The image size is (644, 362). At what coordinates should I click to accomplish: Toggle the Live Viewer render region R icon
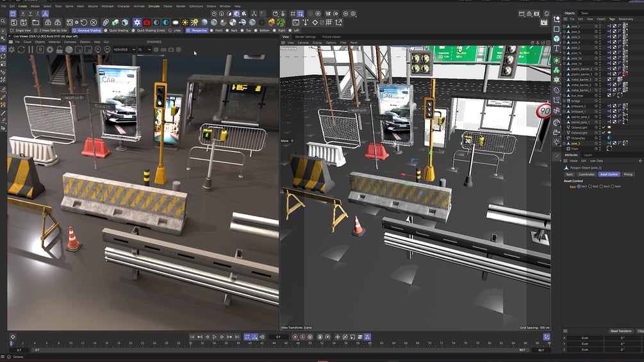40,50
